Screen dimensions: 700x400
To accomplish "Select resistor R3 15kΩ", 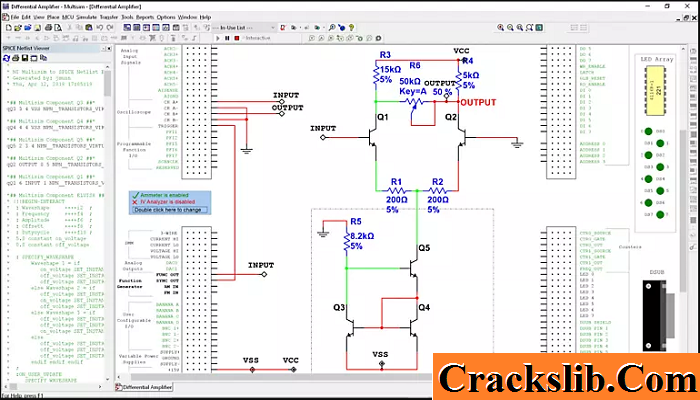I will 376,74.
